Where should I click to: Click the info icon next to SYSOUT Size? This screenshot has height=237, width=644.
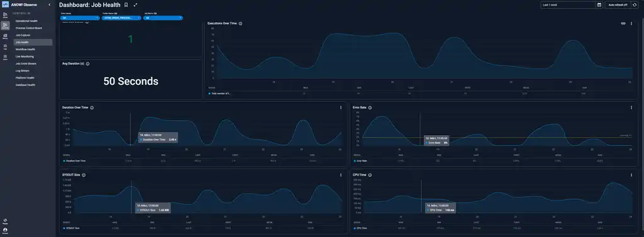point(84,175)
